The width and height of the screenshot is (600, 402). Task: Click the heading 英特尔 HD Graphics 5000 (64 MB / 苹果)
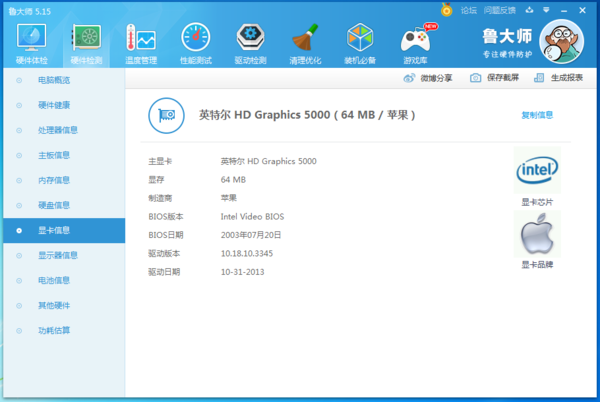307,115
